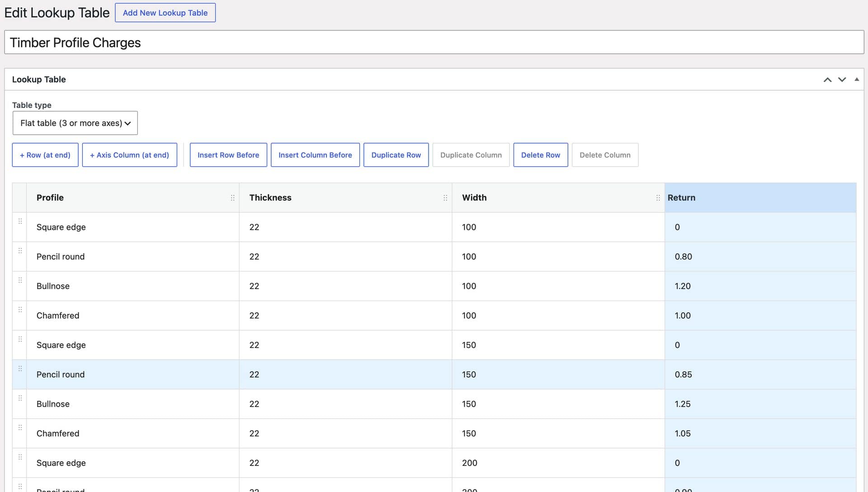Image resolution: width=868 pixels, height=492 pixels.
Task: Select the Width 200 cell of Square edge
Action: (x=558, y=463)
